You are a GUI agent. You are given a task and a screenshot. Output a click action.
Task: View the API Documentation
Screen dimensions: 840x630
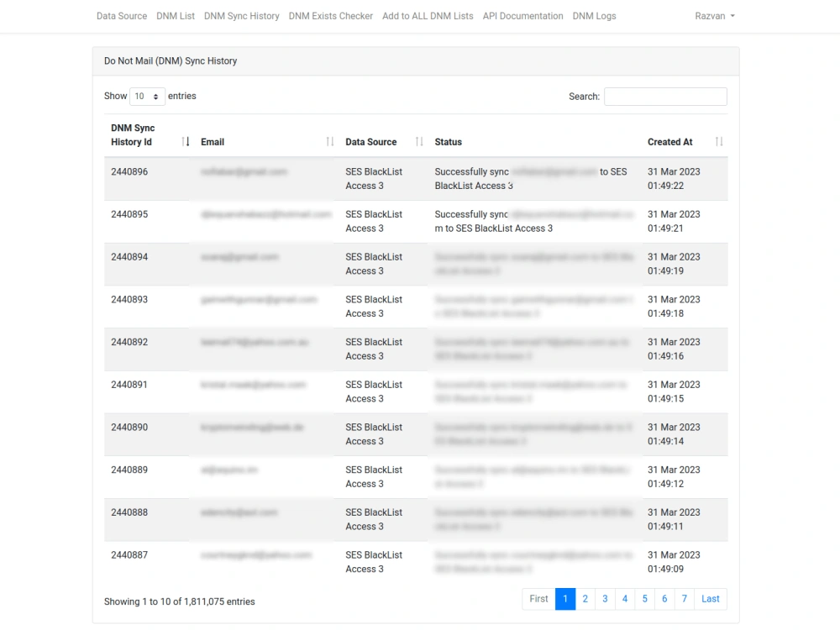[522, 16]
